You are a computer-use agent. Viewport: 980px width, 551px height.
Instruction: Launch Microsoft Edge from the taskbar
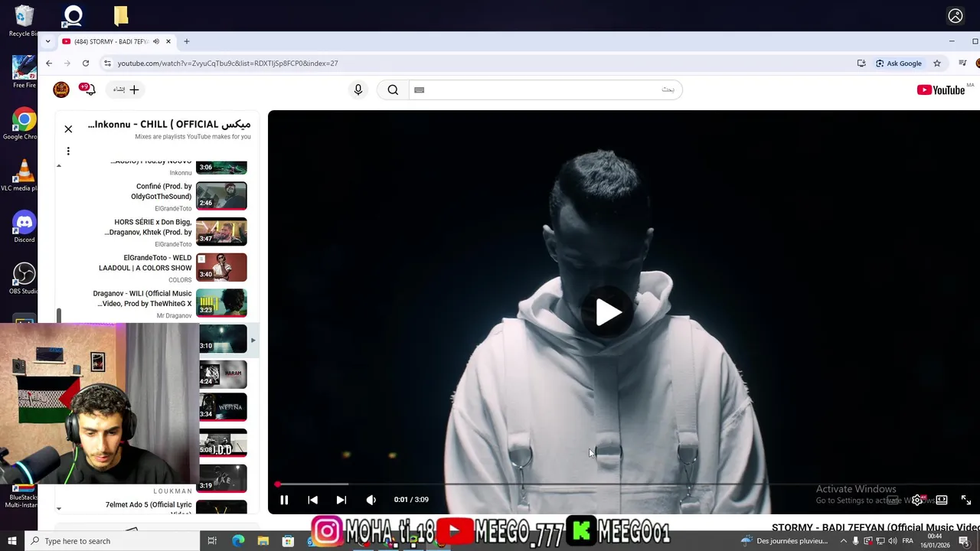(x=238, y=541)
